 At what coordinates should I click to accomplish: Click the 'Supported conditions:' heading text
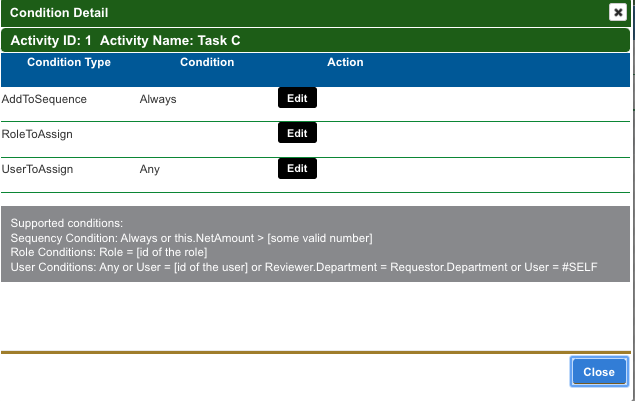(x=66, y=223)
